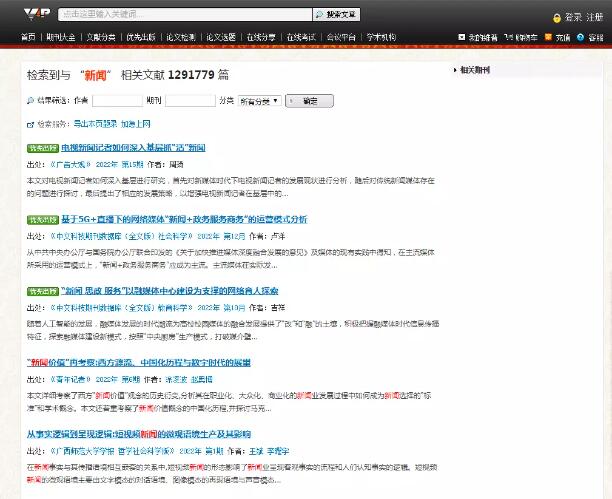
Task: Open 学术机构 in the navigation bar
Action: click(381, 37)
